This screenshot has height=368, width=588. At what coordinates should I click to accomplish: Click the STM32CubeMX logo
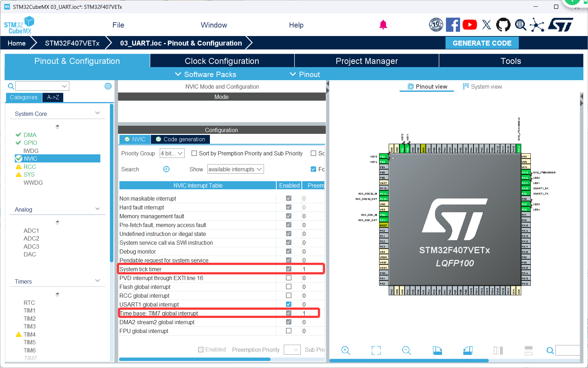pos(19,25)
